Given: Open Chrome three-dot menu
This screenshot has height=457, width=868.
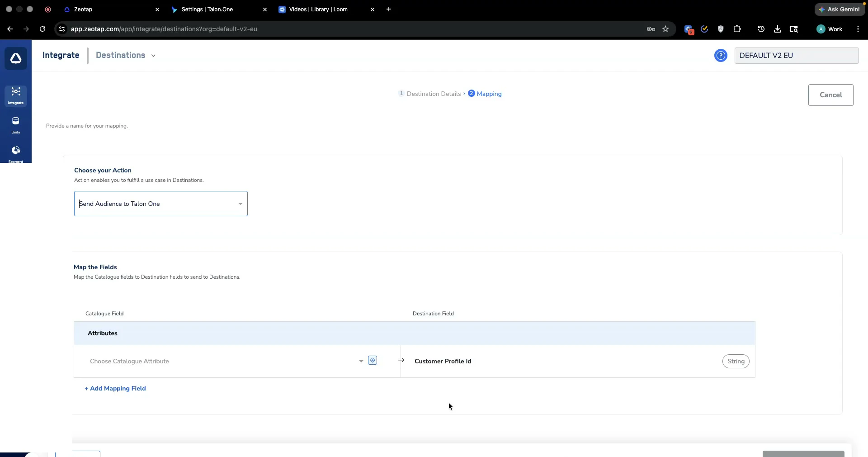Looking at the screenshot, I should [858, 29].
